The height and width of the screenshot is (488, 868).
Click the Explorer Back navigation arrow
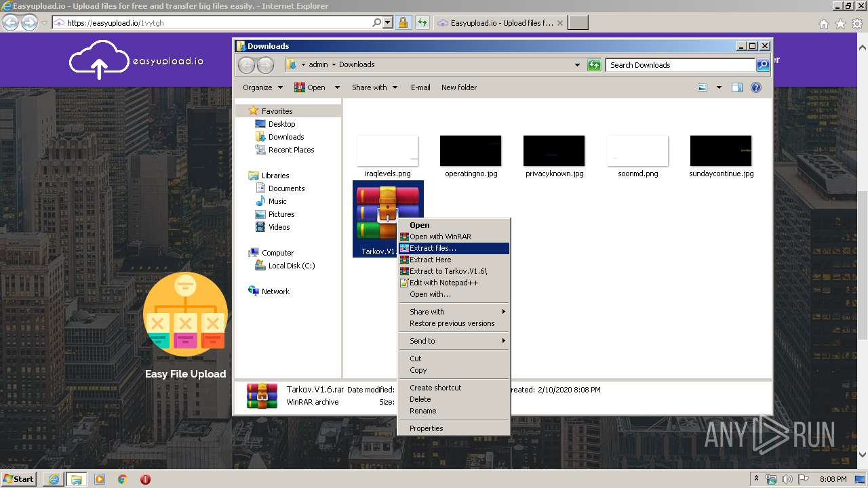pos(246,65)
